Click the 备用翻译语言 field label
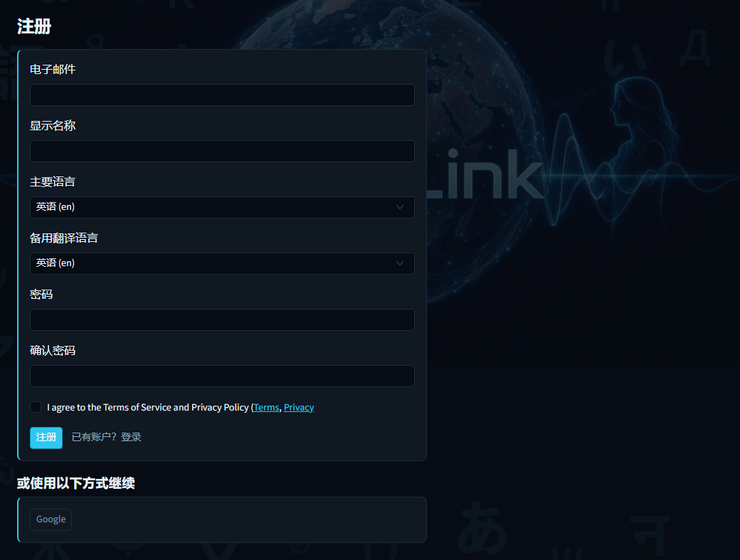 [x=64, y=238]
